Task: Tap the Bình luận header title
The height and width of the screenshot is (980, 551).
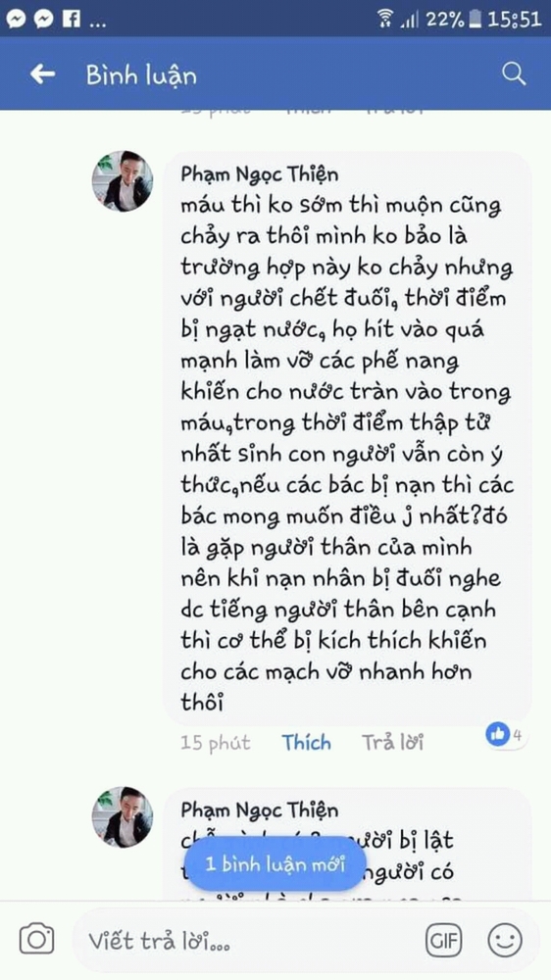Action: point(141,75)
